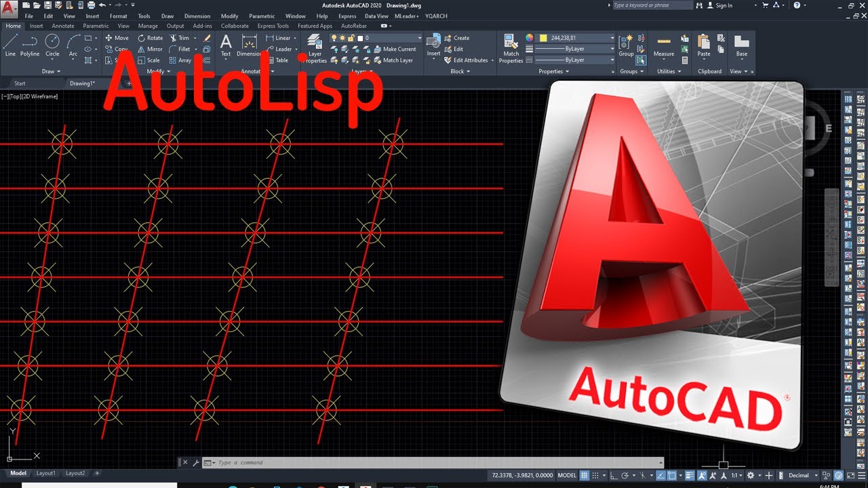Click the Mirror tool
Viewport: 868px width, 488px height.
tap(151, 49)
